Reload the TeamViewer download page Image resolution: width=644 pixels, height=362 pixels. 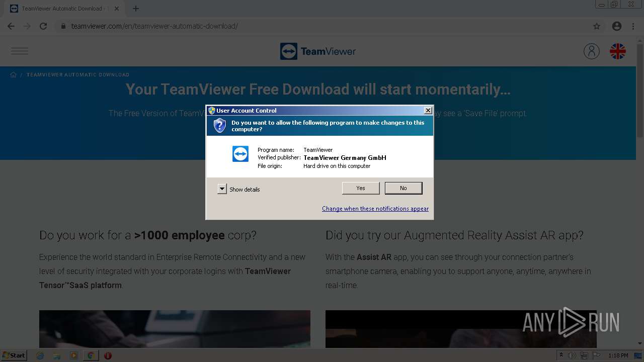[x=43, y=26]
